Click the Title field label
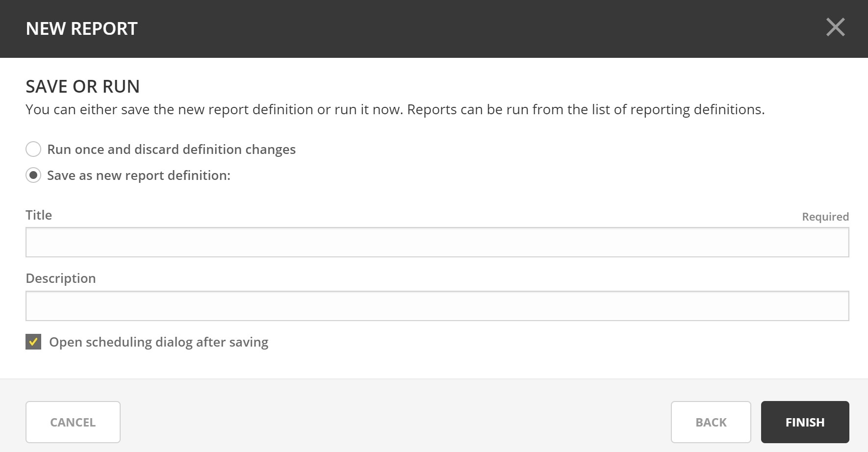This screenshot has height=452, width=868. 39,215
